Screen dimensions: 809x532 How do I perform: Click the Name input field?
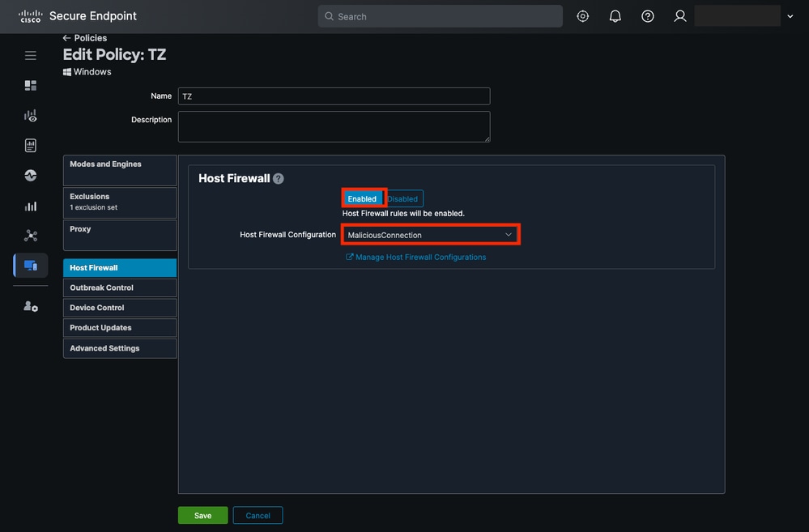tap(334, 96)
